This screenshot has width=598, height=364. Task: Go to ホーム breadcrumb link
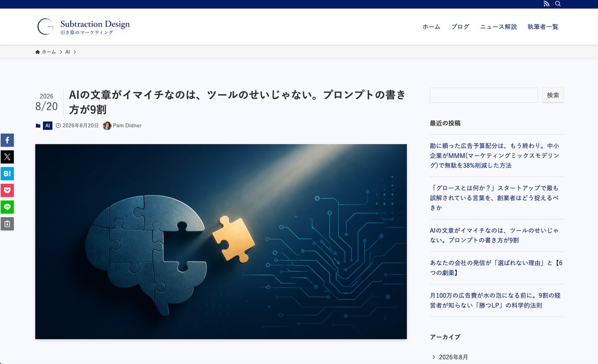49,52
